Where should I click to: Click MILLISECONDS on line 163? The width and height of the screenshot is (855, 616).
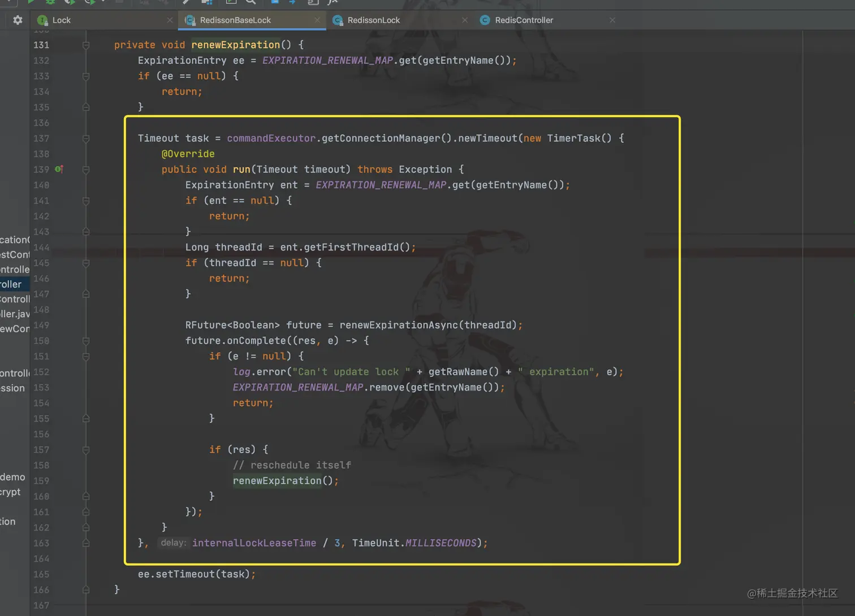[x=441, y=543]
